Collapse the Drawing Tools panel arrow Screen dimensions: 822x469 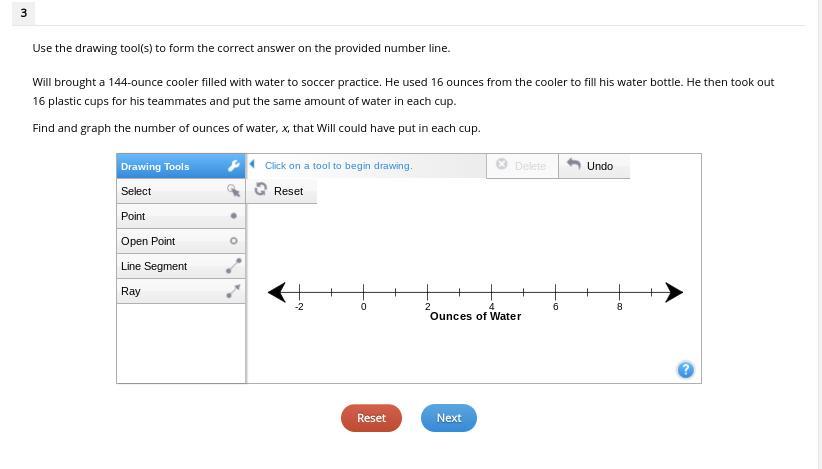tap(252, 165)
